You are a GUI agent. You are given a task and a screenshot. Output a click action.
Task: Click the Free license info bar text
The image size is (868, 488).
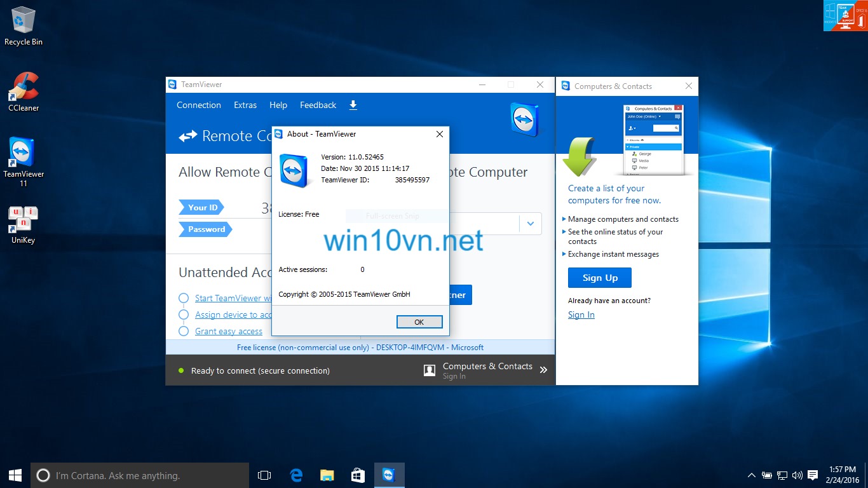(x=360, y=348)
